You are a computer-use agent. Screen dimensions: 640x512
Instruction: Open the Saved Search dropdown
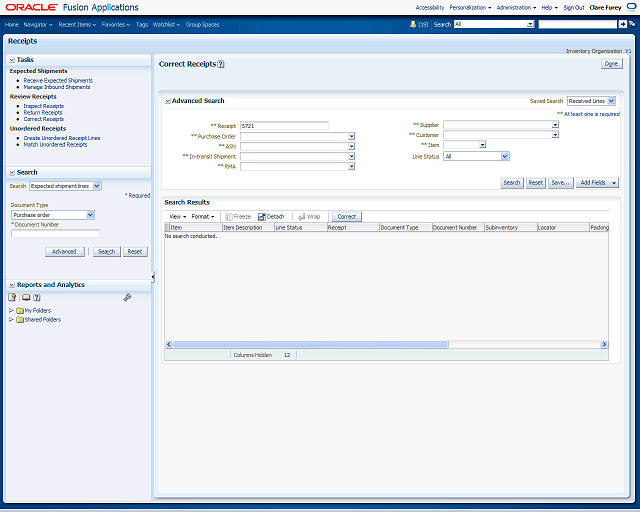[610, 101]
